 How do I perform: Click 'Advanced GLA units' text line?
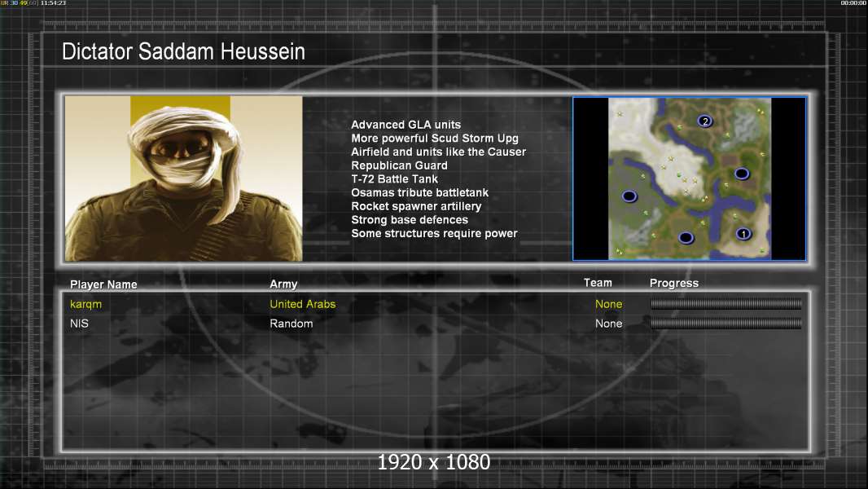click(406, 125)
